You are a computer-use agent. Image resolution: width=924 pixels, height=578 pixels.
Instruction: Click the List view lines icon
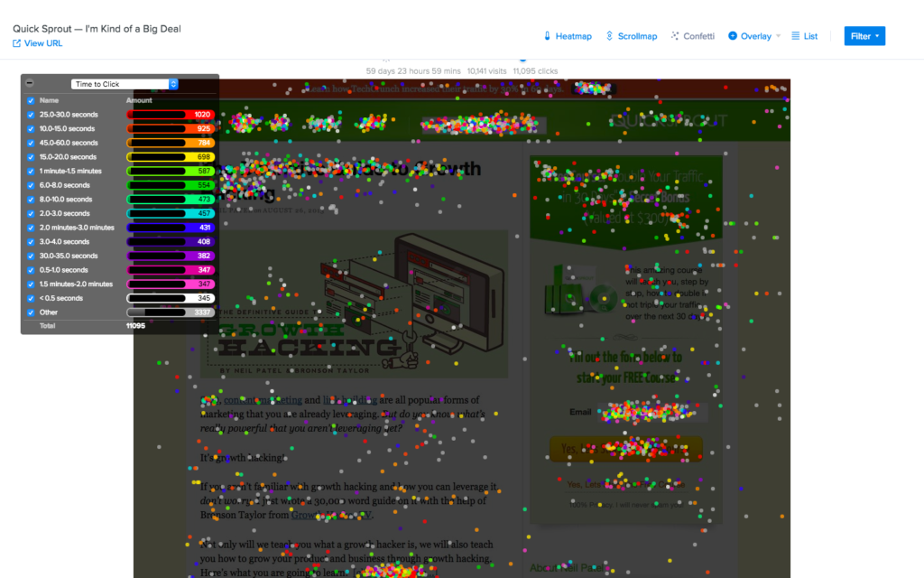click(795, 36)
